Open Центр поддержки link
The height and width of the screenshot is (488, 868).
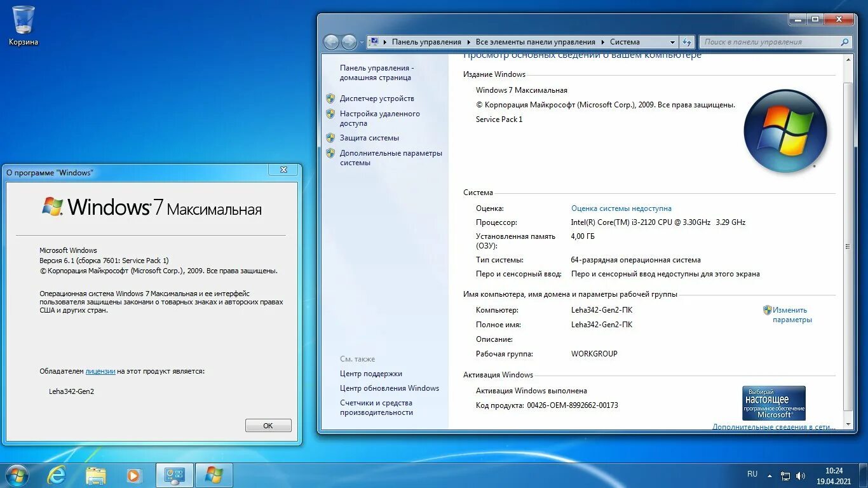[x=371, y=374]
